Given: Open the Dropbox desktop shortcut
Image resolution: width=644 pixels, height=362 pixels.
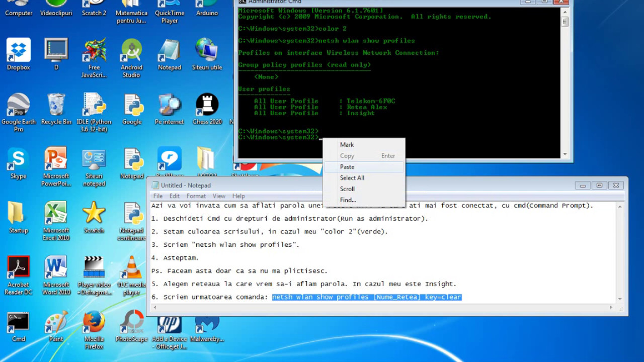Looking at the screenshot, I should click(x=19, y=54).
